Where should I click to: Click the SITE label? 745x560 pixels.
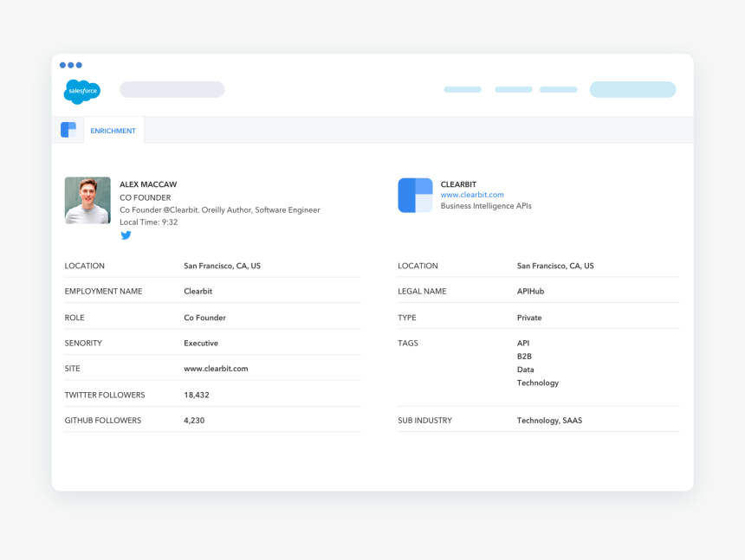[72, 369]
